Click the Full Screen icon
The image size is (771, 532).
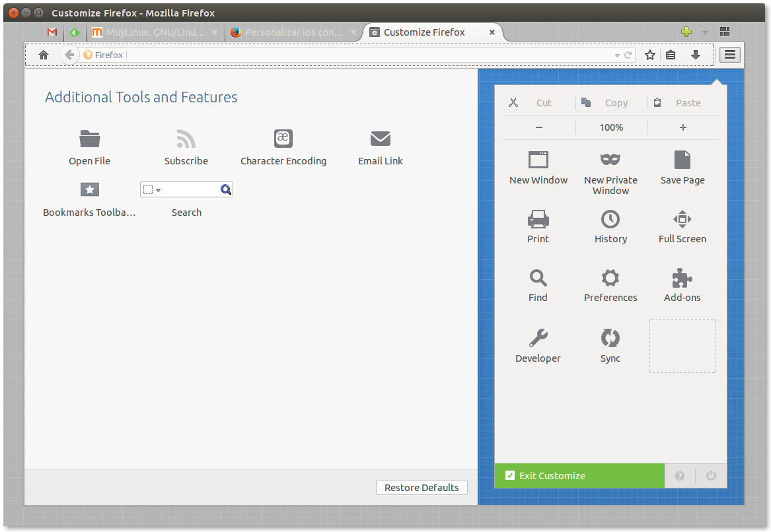click(x=682, y=219)
